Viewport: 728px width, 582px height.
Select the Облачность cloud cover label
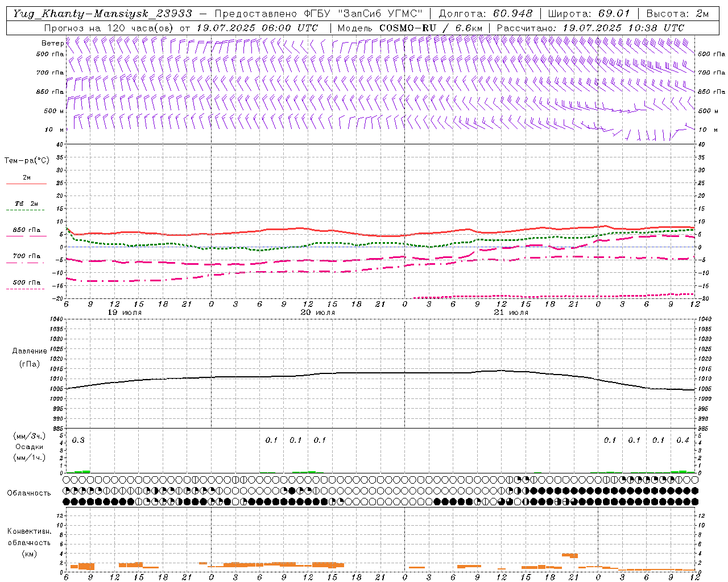29,493
